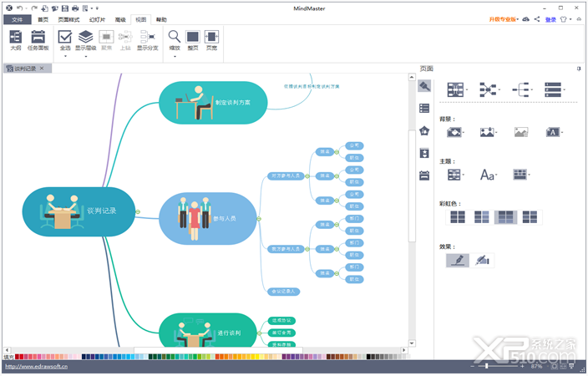588x376 pixels.
Task: Pin the 页面 panel with pushpin
Action: click(x=579, y=69)
